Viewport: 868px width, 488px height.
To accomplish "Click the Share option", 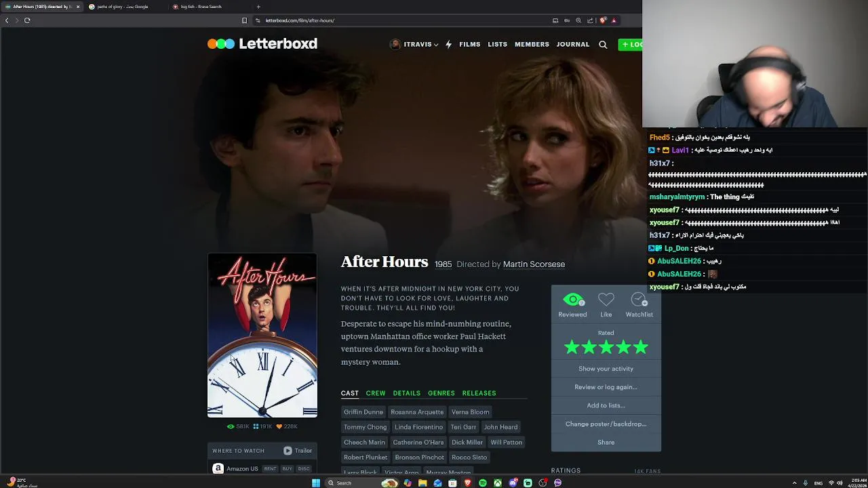I will pos(606,442).
